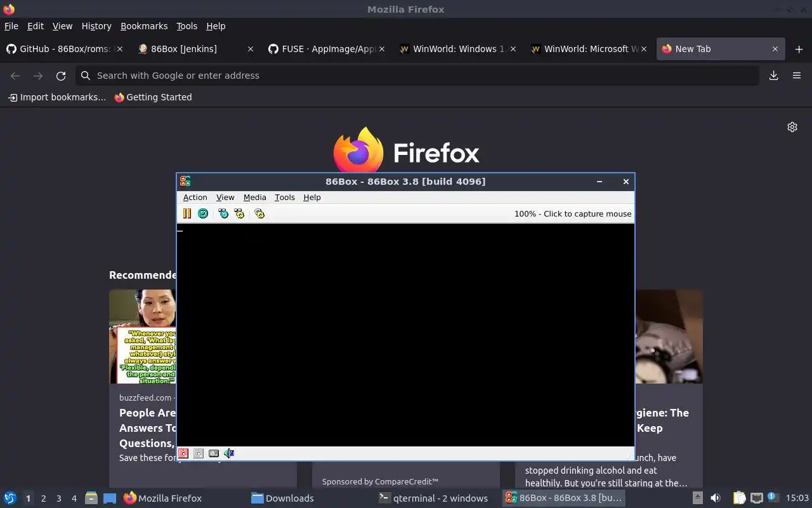Open Firefox Edit menu
The width and height of the screenshot is (812, 508).
(36, 26)
